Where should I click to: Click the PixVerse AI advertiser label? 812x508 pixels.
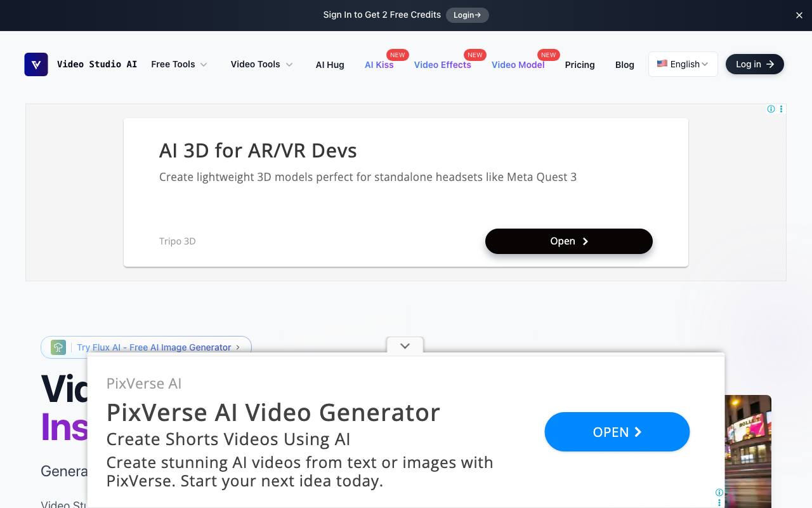pos(144,384)
